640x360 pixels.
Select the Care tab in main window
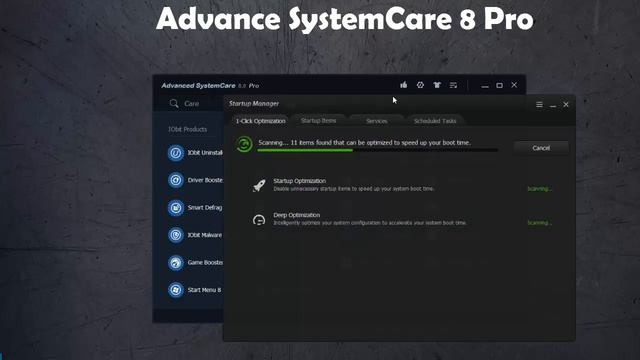191,104
